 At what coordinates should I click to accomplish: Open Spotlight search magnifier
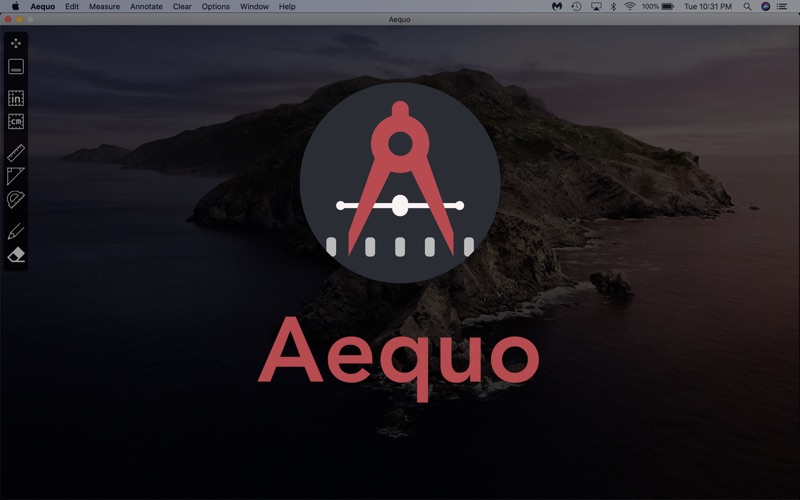click(747, 7)
